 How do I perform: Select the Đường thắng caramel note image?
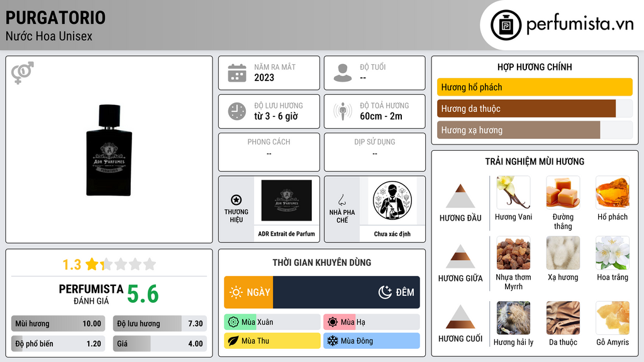pos(563,192)
